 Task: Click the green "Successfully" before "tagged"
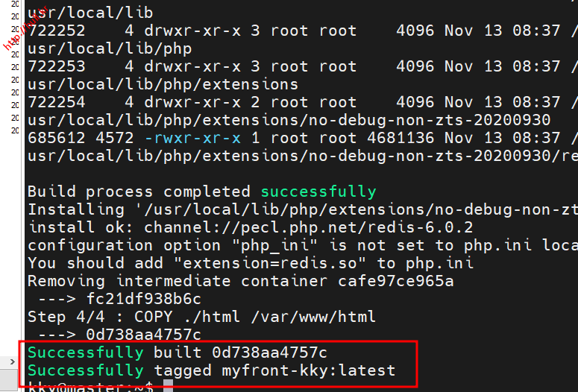(x=85, y=370)
